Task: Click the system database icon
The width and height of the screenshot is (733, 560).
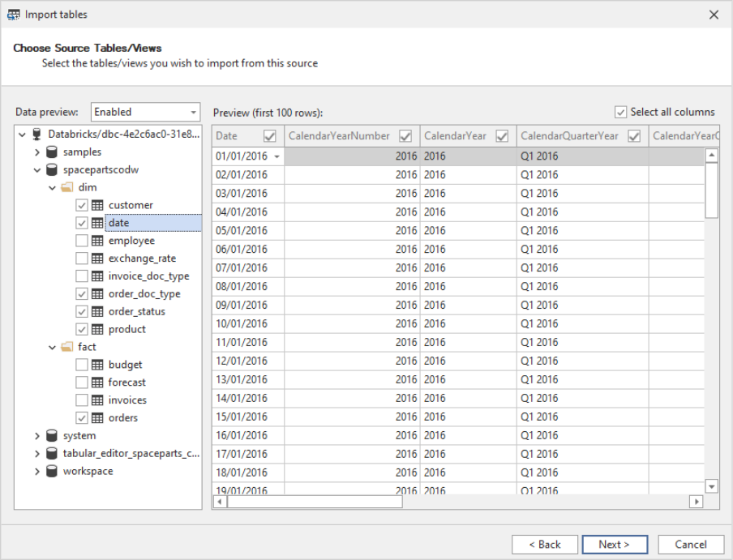Action: pos(50,435)
